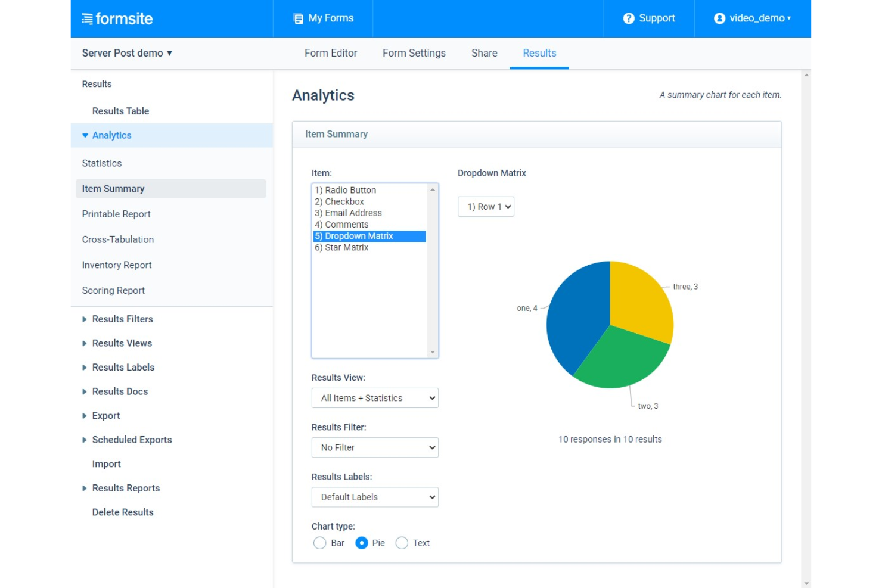Screen dimensions: 882x588
Task: Switch chart type to Text
Action: [x=401, y=543]
